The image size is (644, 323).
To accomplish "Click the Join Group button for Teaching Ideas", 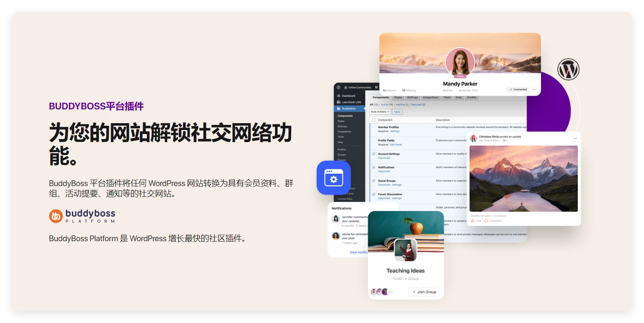I will [x=424, y=292].
